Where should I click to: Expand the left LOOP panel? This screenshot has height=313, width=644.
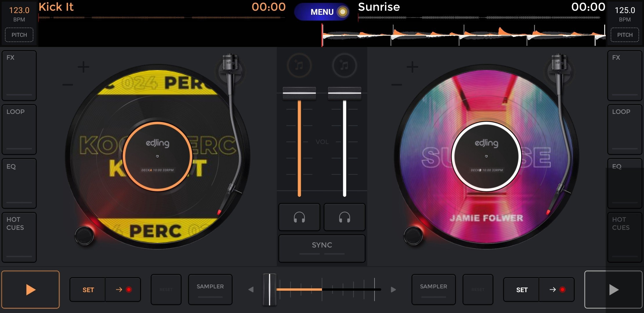click(19, 129)
